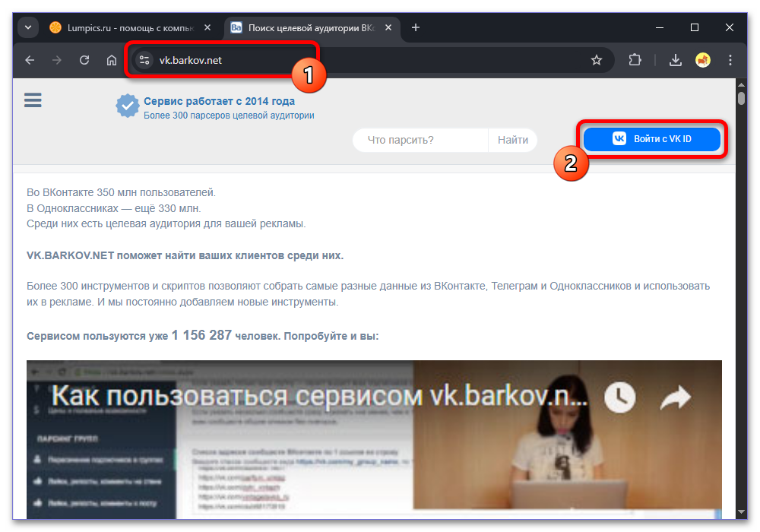Open the browser home page

(112, 60)
